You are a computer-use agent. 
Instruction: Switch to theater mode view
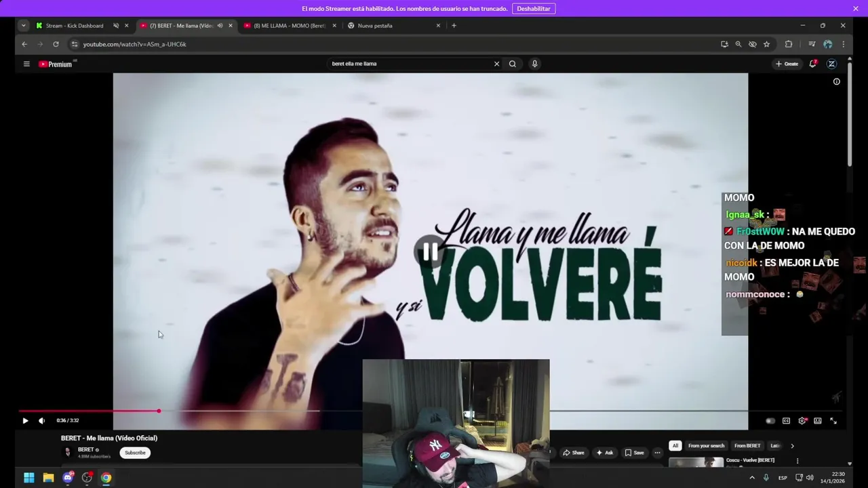pos(818,421)
